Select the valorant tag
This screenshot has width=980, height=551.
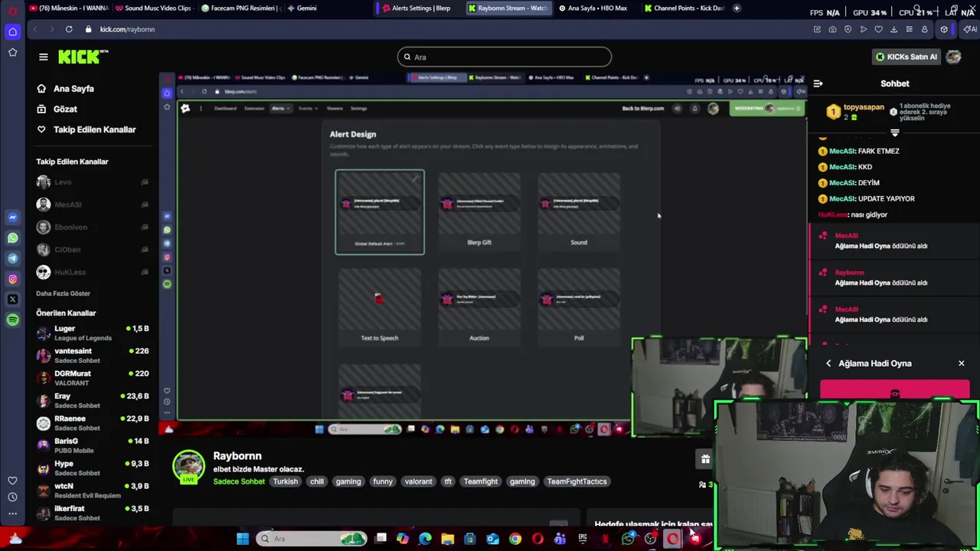(x=418, y=481)
